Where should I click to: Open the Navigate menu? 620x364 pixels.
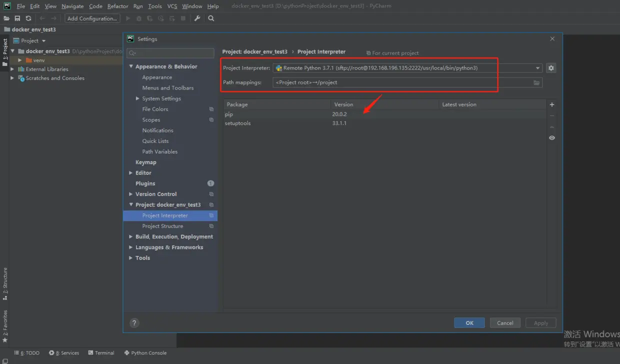72,6
